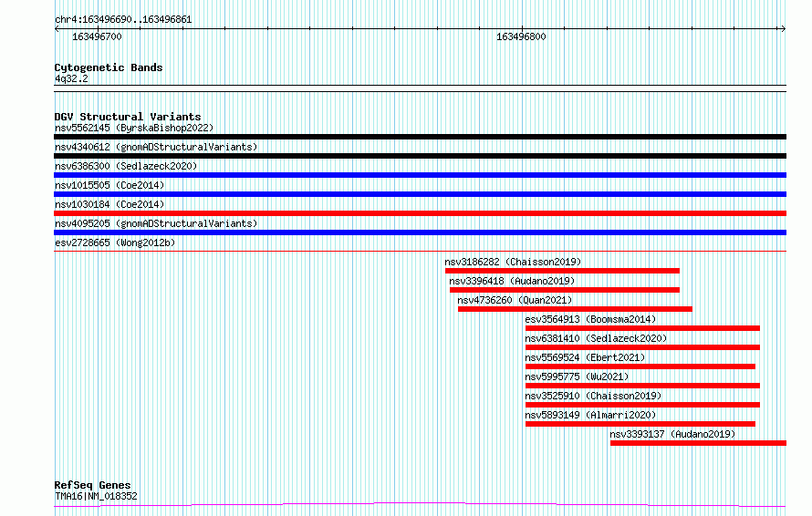812x516 pixels.
Task: Click the esv3564913 (Boomsma2014) label
Action: 590,319
